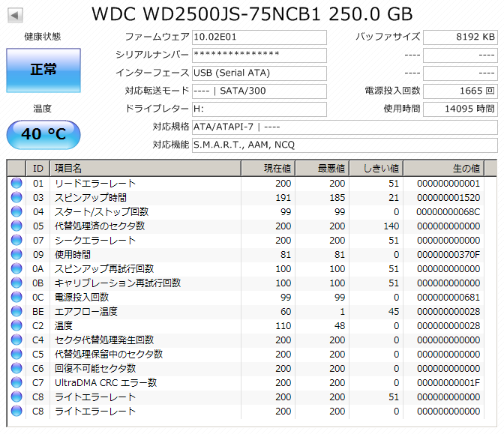The image size is (504, 434).
Task: Select the キャリブレーション再試行回数 row name
Action: [118, 283]
